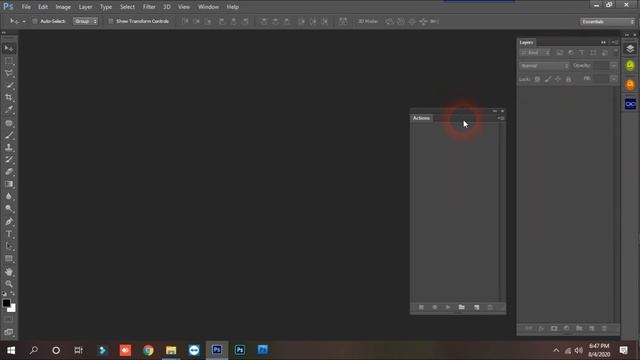
Task: Create new set in Actions panel
Action: (462, 307)
